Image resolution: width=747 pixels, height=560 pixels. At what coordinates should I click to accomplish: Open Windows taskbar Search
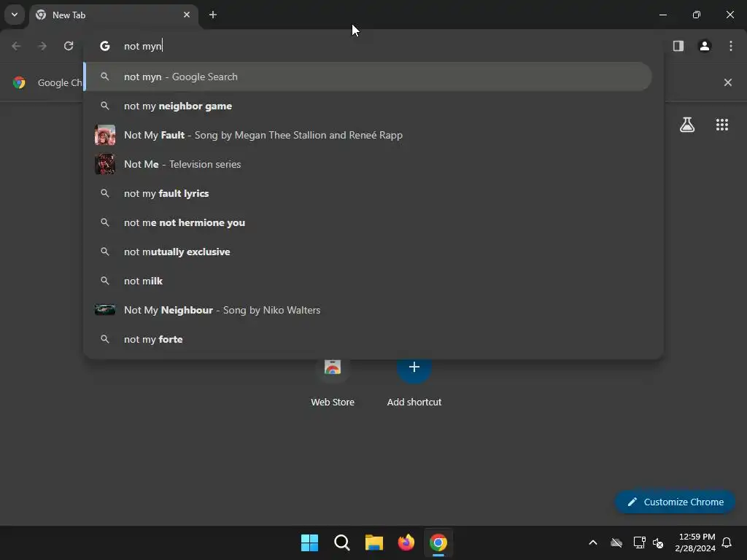tap(342, 542)
